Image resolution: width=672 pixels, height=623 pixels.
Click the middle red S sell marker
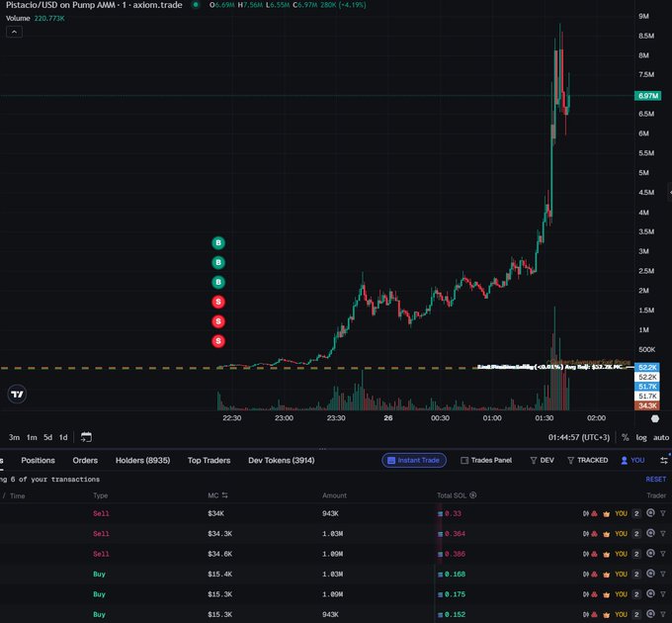tap(218, 321)
